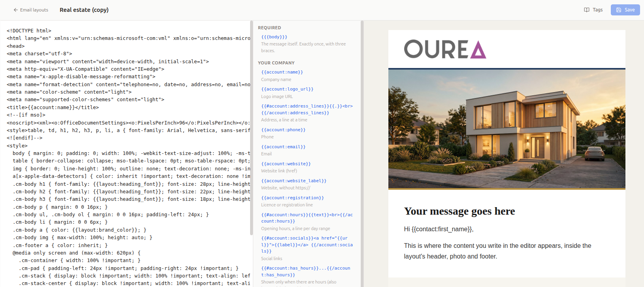The width and height of the screenshot is (644, 287).
Task: Select the {{account:phone}} variable
Action: click(x=283, y=130)
